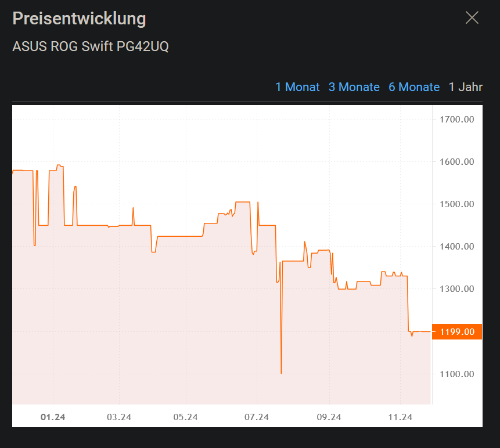Click the 01.24 axis label

(53, 417)
